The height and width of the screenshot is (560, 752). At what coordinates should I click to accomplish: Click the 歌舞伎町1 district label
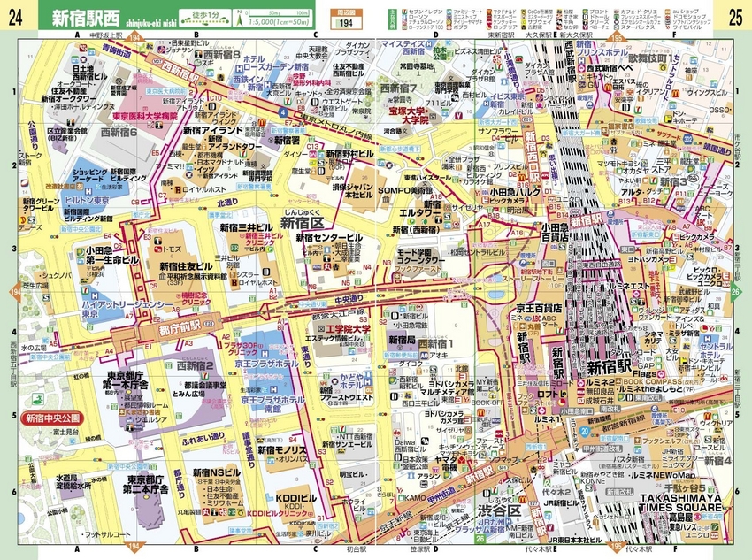tap(651, 57)
